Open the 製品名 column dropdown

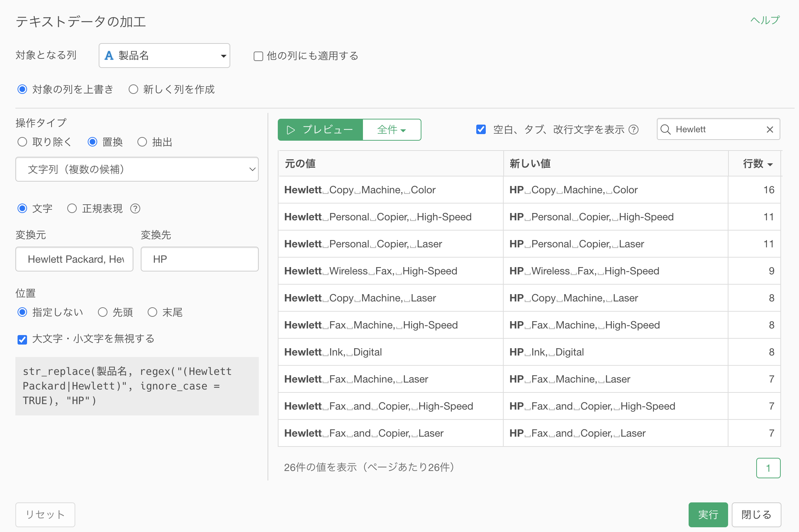point(164,56)
